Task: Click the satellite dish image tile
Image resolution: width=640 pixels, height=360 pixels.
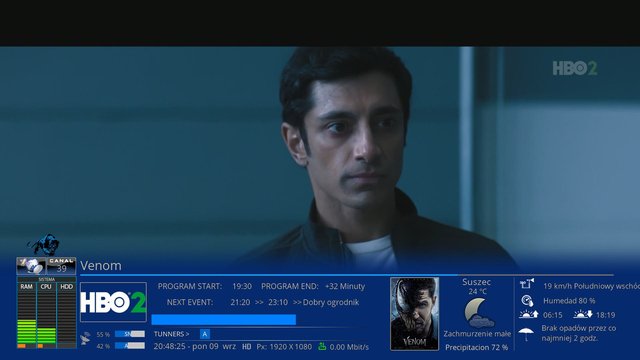Action: click(31, 266)
